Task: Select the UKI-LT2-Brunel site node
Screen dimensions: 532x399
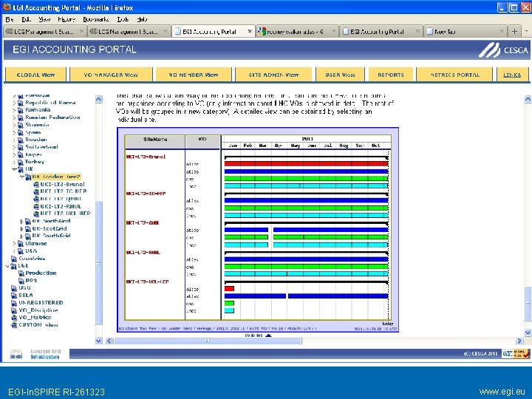Action: [61, 184]
